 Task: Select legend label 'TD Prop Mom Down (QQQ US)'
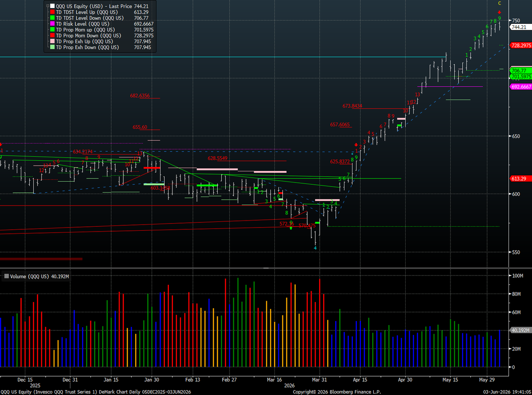click(x=88, y=35)
